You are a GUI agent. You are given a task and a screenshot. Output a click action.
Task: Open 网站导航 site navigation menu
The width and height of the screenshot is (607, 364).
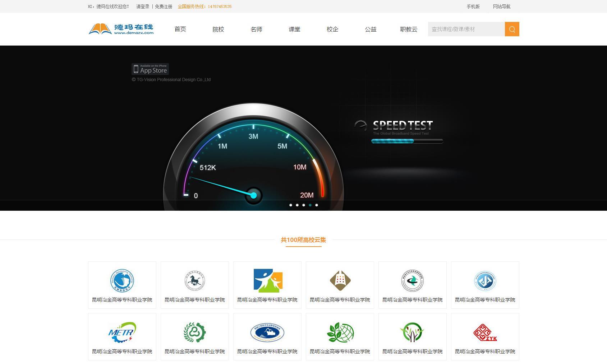tap(501, 6)
